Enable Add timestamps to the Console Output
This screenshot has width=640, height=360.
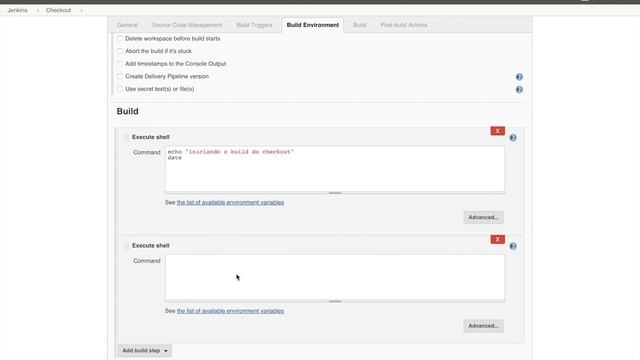pos(120,64)
